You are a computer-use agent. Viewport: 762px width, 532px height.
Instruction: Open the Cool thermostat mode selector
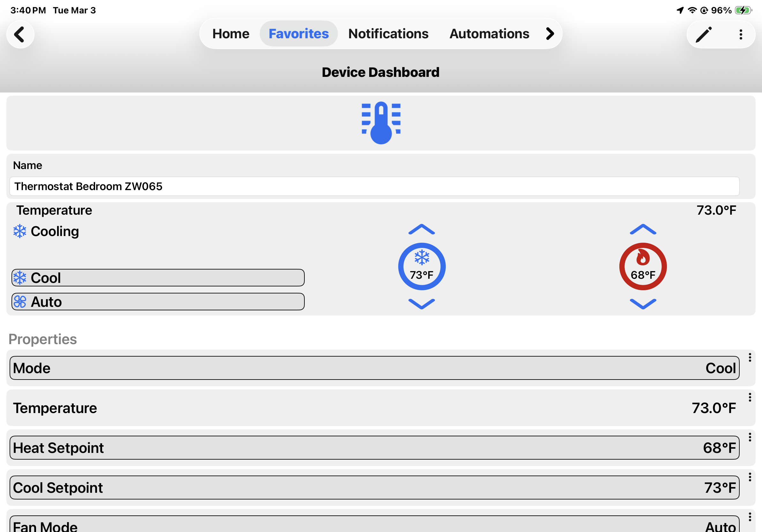(158, 277)
